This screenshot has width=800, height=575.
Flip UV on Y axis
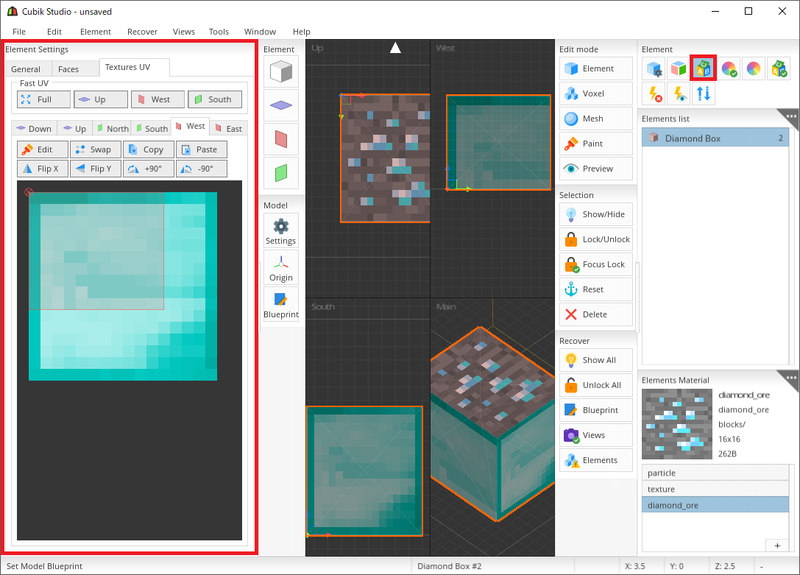[x=95, y=168]
